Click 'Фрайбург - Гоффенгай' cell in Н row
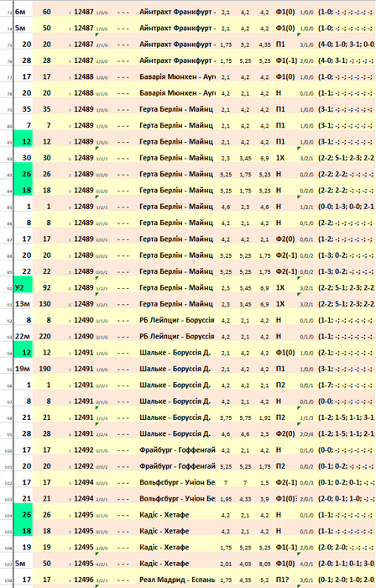The width and height of the screenshot is (376, 588). 177,450
